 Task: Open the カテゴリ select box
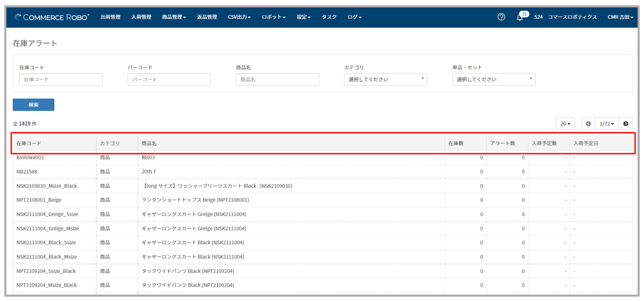pyautogui.click(x=385, y=79)
